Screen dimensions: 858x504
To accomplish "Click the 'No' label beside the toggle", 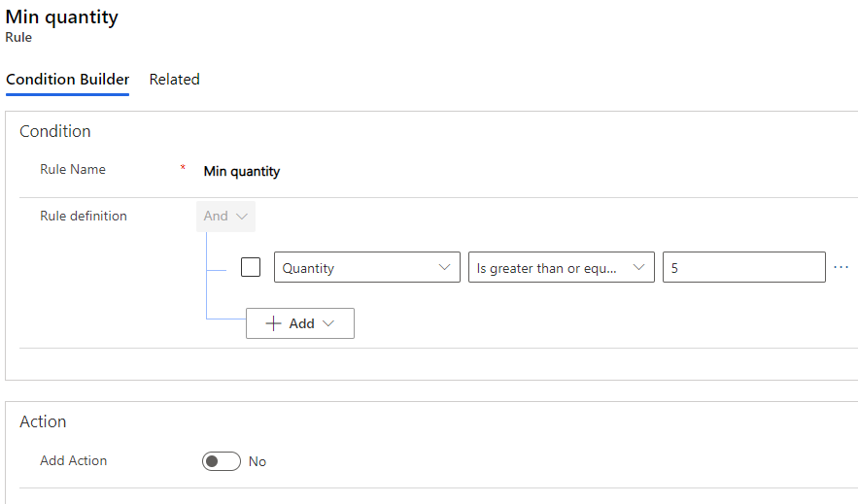I will tap(257, 461).
